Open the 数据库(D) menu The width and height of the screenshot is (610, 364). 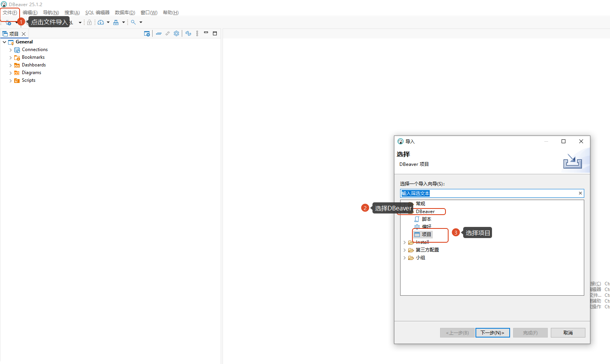tap(125, 13)
